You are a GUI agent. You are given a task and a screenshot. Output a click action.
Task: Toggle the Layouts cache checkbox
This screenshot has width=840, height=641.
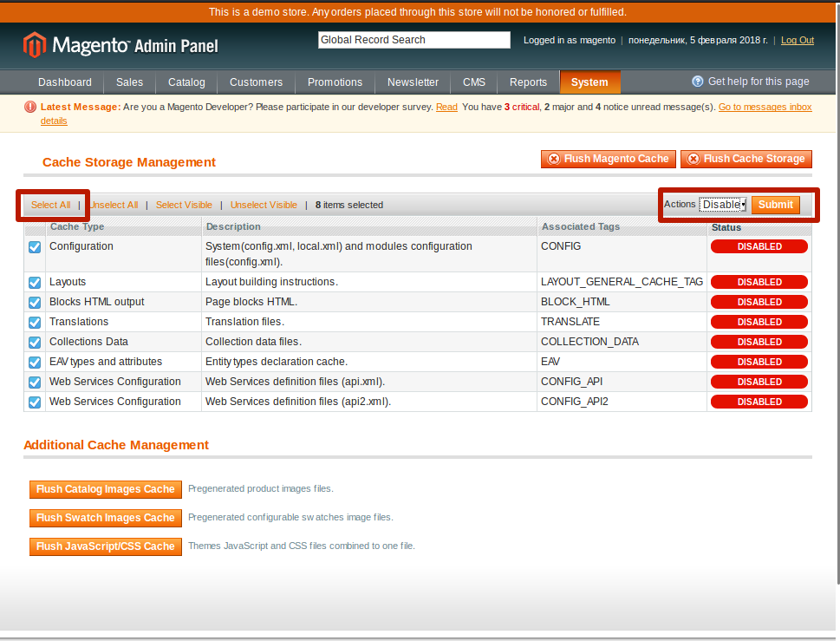pos(35,283)
